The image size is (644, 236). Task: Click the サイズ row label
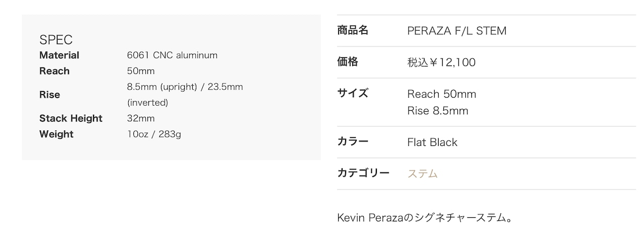[353, 94]
